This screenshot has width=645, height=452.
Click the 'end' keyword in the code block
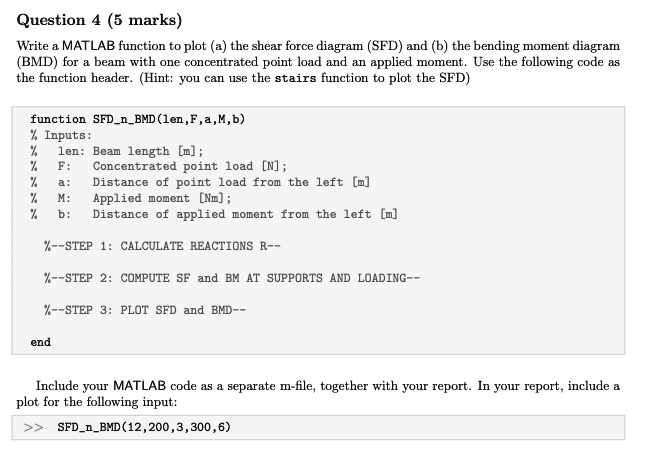pyautogui.click(x=40, y=342)
